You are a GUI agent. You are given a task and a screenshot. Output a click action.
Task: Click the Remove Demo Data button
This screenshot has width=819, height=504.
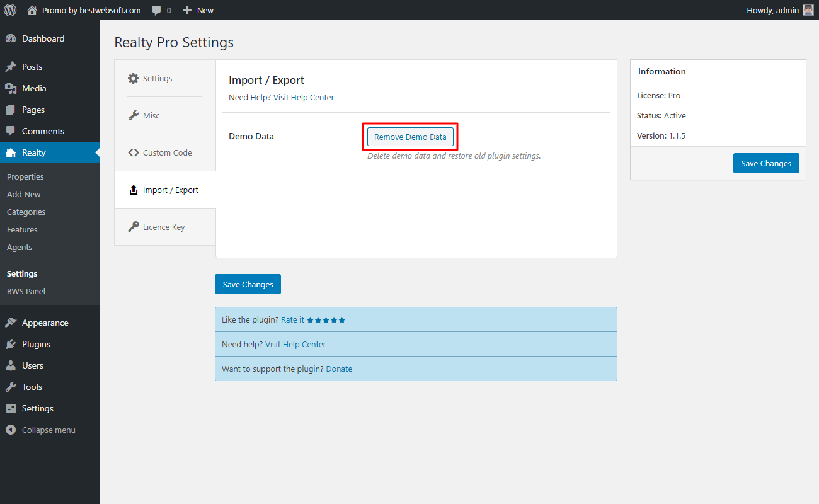point(410,137)
